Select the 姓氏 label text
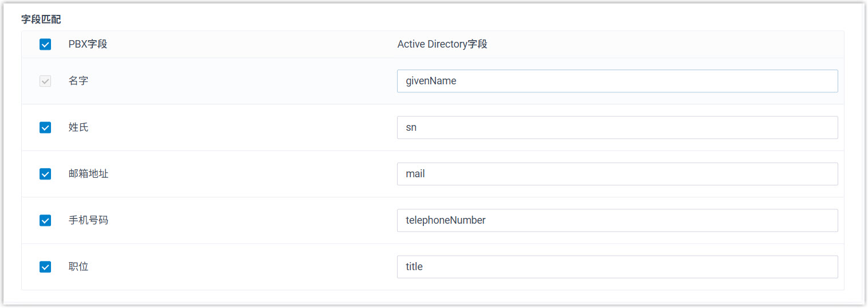868x308 pixels. (78, 127)
